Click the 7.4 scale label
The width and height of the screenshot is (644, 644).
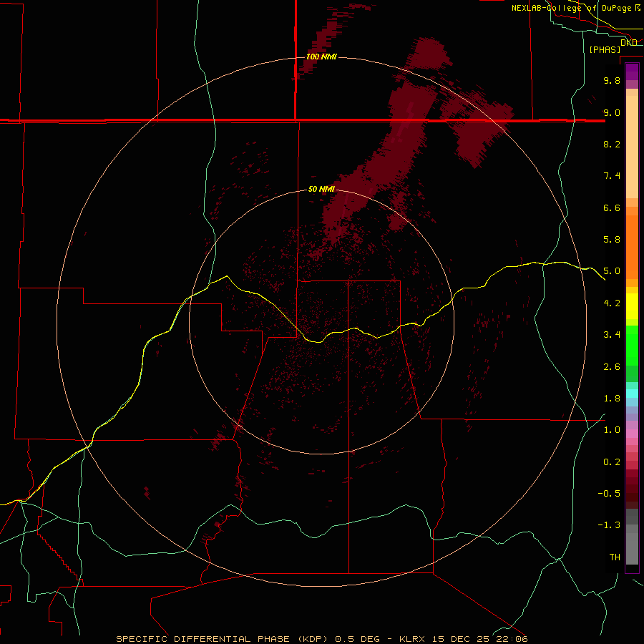[x=612, y=176]
